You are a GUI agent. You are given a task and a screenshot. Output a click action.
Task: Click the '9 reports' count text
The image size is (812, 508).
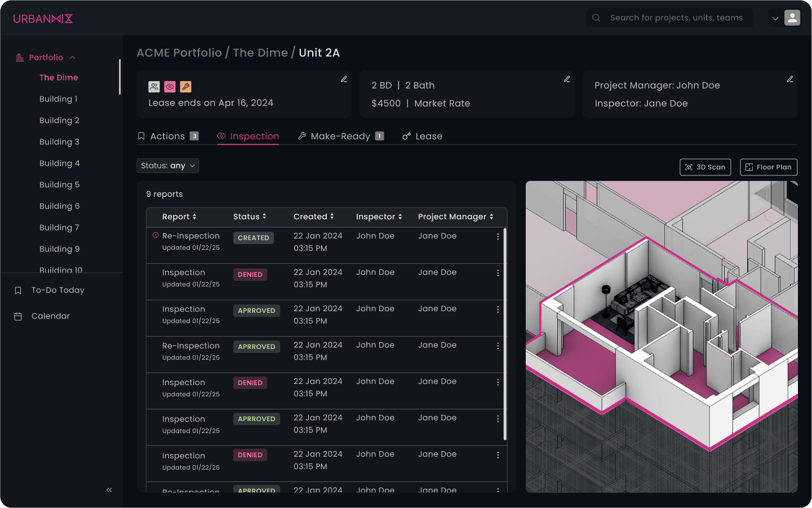pos(165,194)
